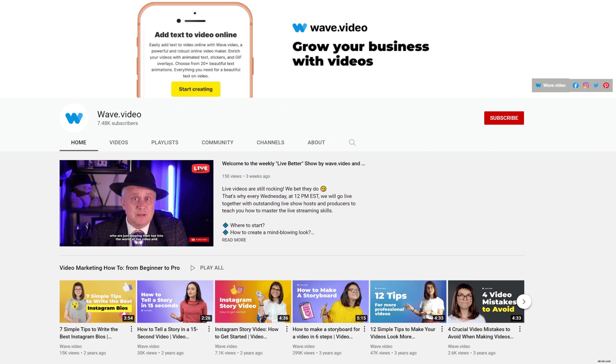Image resolution: width=616 pixels, height=364 pixels.
Task: Click the Play All triangle icon
Action: (x=193, y=268)
